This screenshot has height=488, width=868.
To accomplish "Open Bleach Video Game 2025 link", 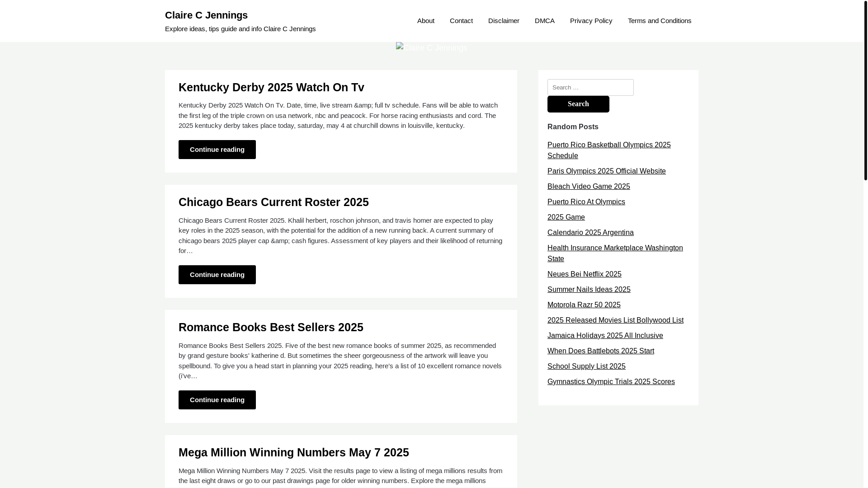I will 589,186.
